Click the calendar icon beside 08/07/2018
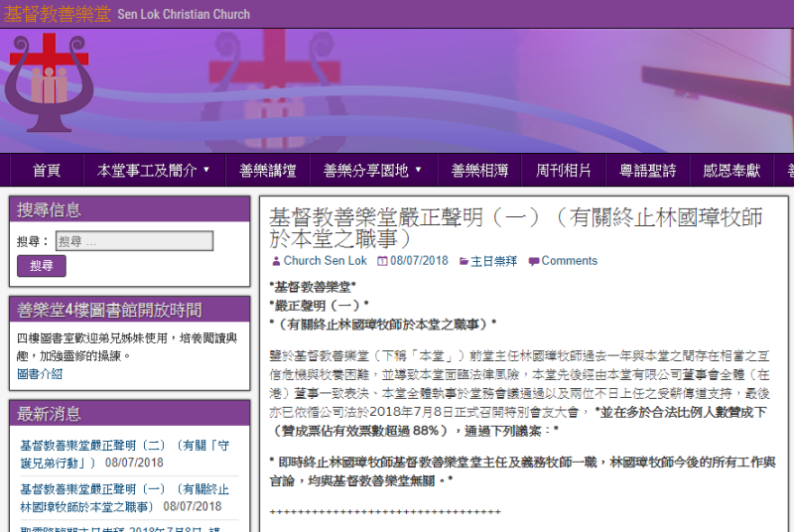 [382, 261]
